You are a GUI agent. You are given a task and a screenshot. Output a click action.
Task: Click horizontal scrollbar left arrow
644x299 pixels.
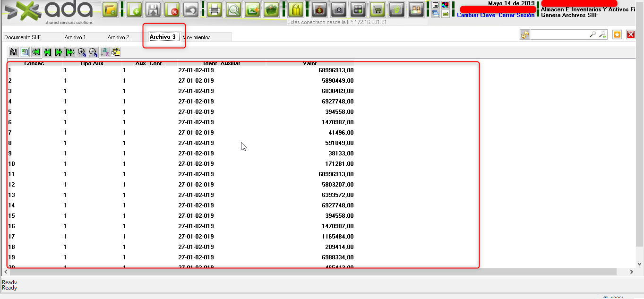point(6,272)
